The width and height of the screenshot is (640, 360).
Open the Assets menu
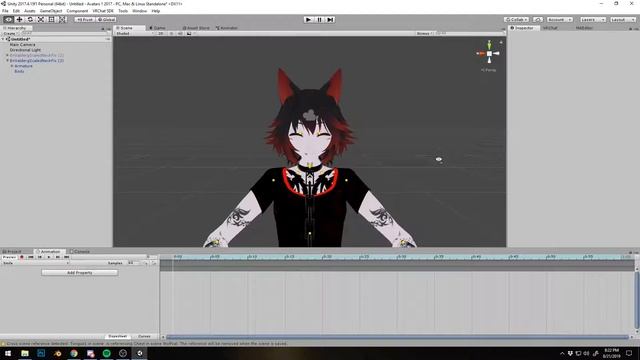point(30,11)
